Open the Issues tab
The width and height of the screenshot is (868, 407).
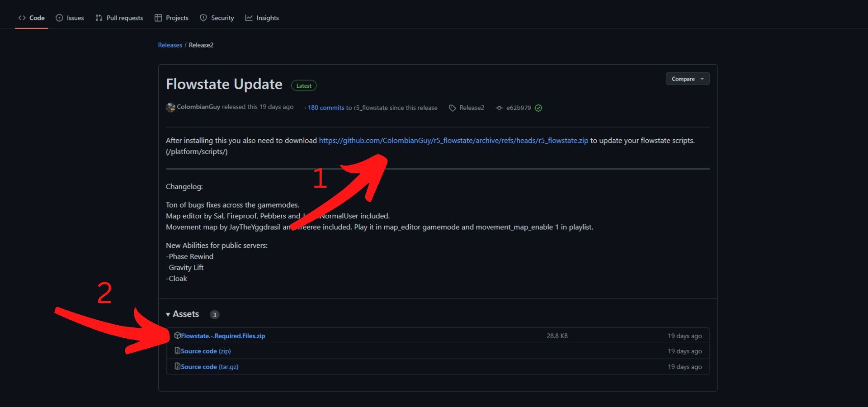coord(70,18)
